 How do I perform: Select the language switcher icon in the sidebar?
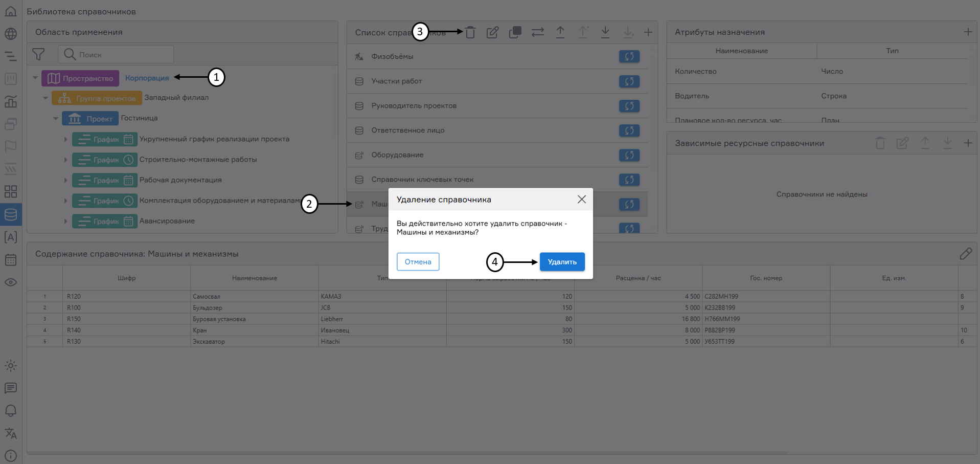pos(11,433)
